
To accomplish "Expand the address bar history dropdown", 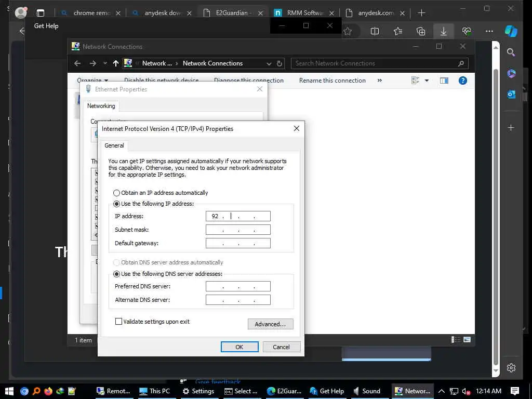I will click(x=269, y=63).
